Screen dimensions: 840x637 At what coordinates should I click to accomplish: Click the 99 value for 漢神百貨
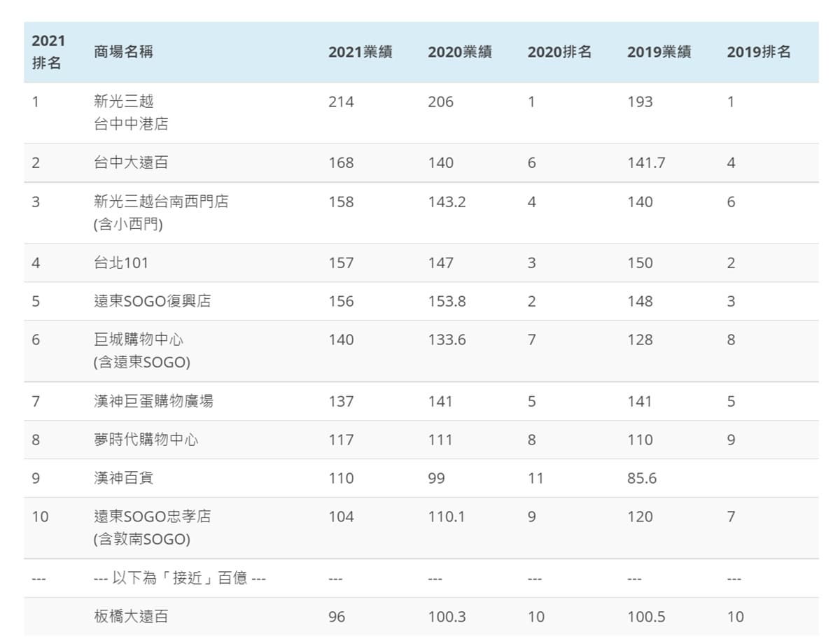coord(437,478)
